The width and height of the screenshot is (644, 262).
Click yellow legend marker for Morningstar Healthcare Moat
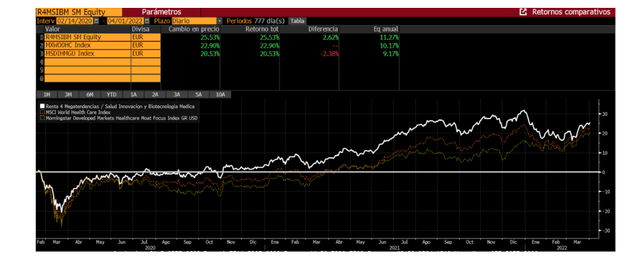pos(42,118)
